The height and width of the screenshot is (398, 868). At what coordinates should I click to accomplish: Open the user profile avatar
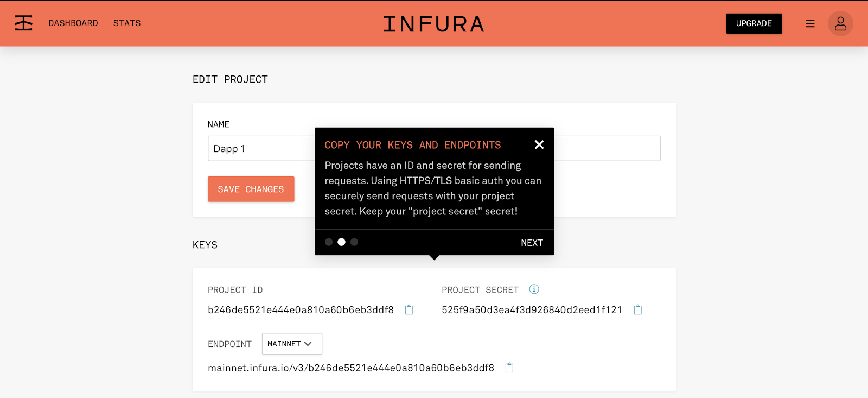pyautogui.click(x=840, y=23)
